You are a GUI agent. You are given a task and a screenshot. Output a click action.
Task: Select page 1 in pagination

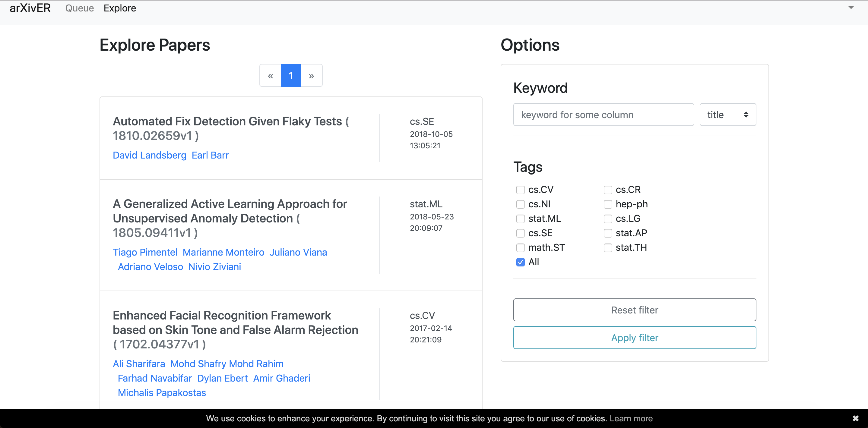point(291,76)
